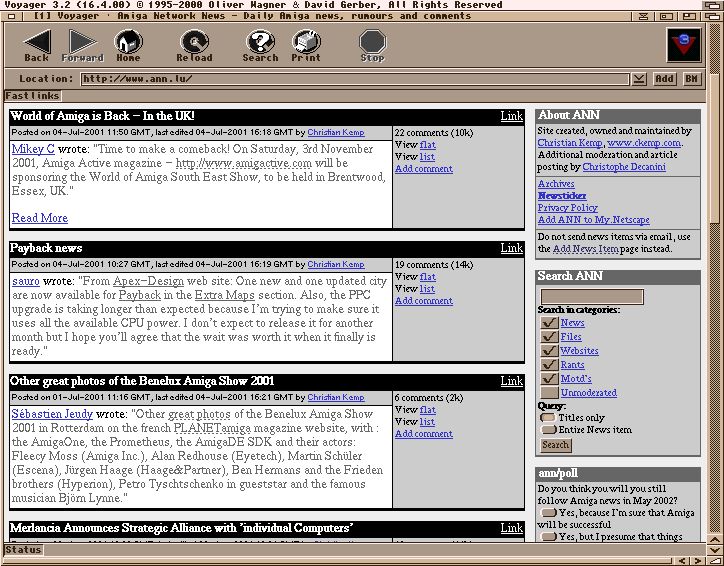Click the Search ANN text input field
The width and height of the screenshot is (724, 566).
[x=592, y=296]
